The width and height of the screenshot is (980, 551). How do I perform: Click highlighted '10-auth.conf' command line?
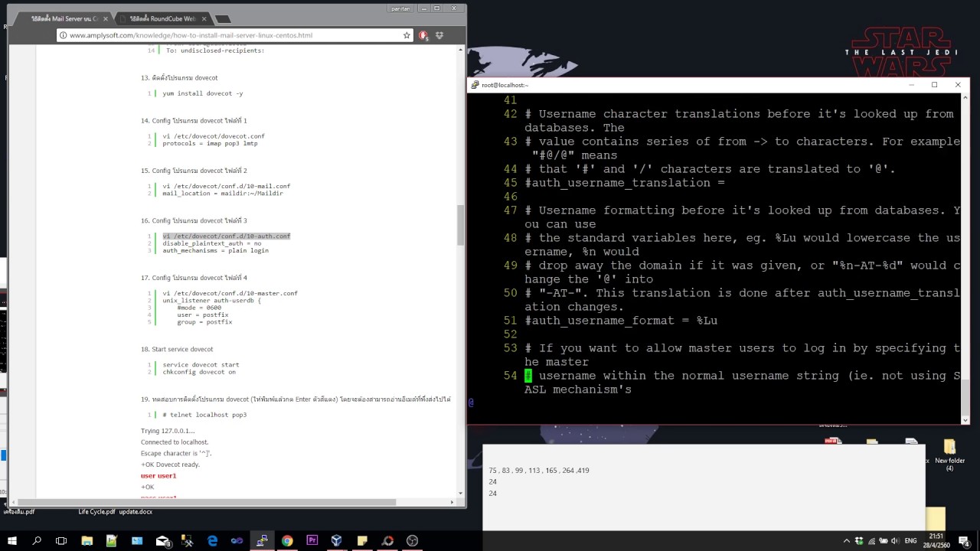227,236
